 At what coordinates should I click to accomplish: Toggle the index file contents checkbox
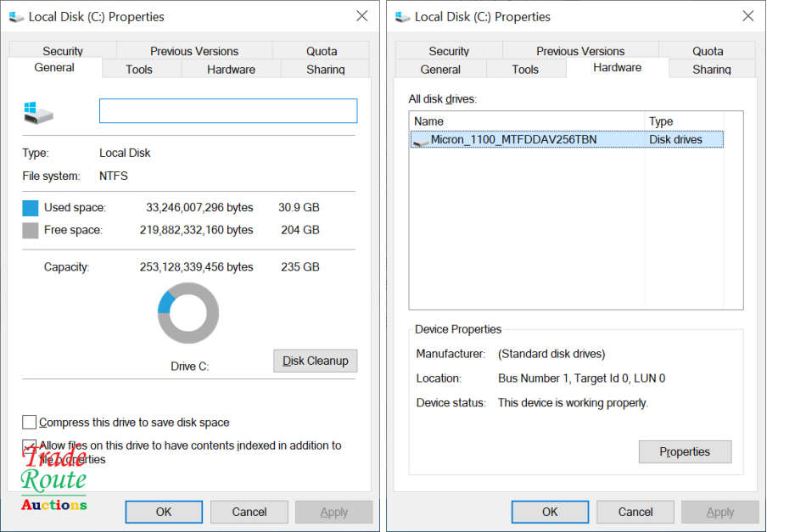coord(30,445)
